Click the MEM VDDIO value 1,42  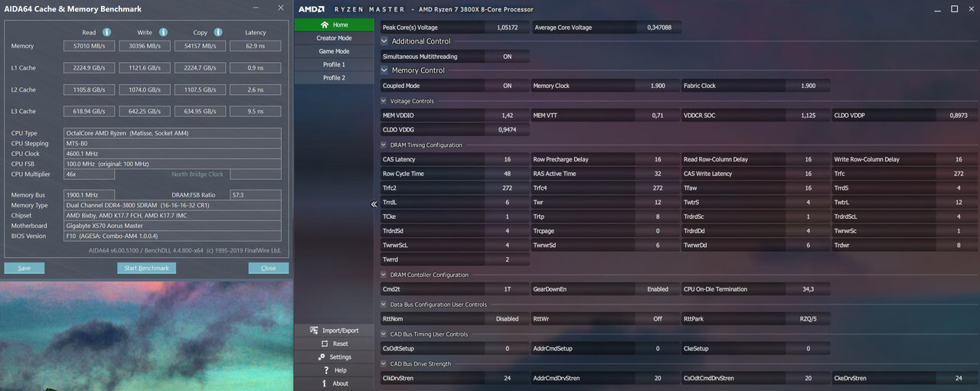tap(507, 116)
